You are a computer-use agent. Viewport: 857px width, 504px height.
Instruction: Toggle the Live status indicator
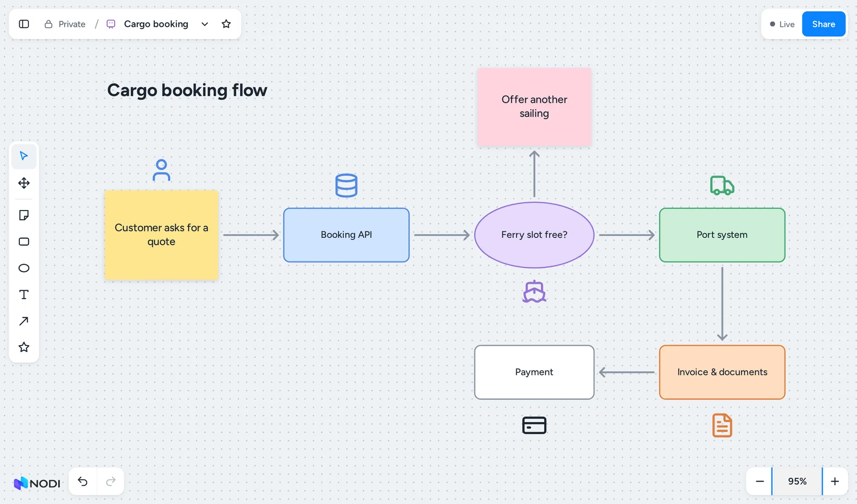(x=782, y=24)
